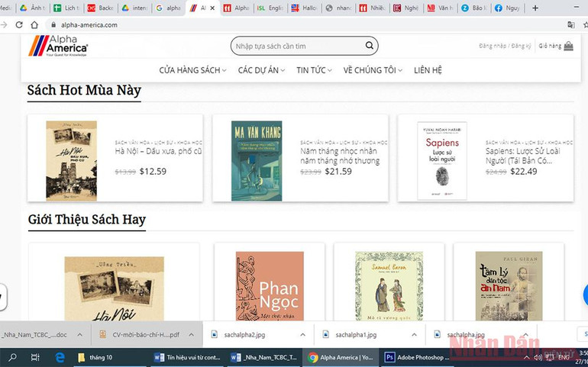The image size is (588, 367).
Task: Open a new browser tab
Action: point(535,8)
